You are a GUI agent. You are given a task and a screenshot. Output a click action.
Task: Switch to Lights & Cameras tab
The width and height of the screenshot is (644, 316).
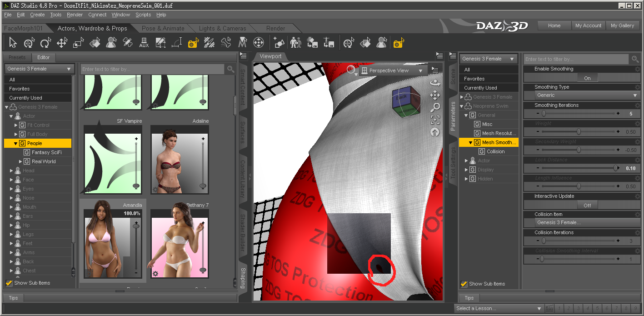(x=223, y=28)
